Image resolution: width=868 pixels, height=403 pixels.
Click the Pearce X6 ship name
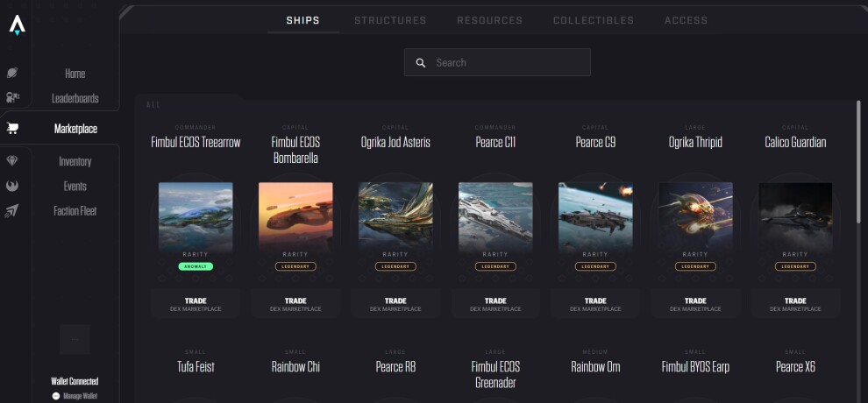[795, 366]
